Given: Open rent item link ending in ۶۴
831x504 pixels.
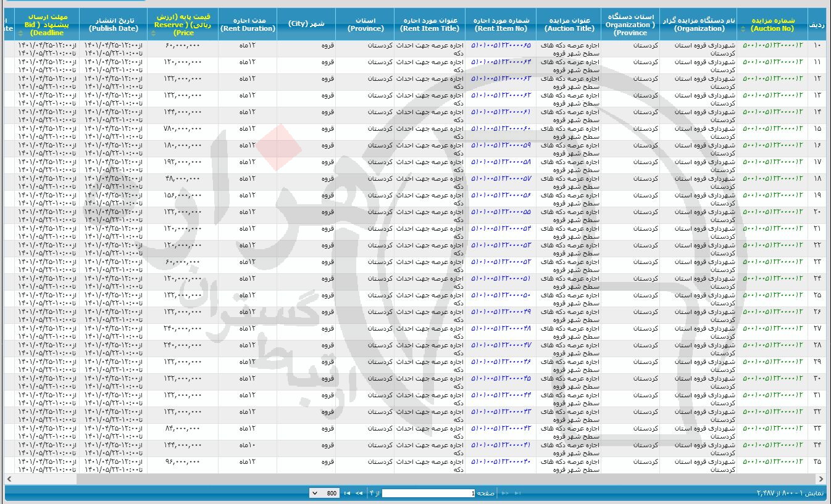Looking at the screenshot, I should point(501,62).
